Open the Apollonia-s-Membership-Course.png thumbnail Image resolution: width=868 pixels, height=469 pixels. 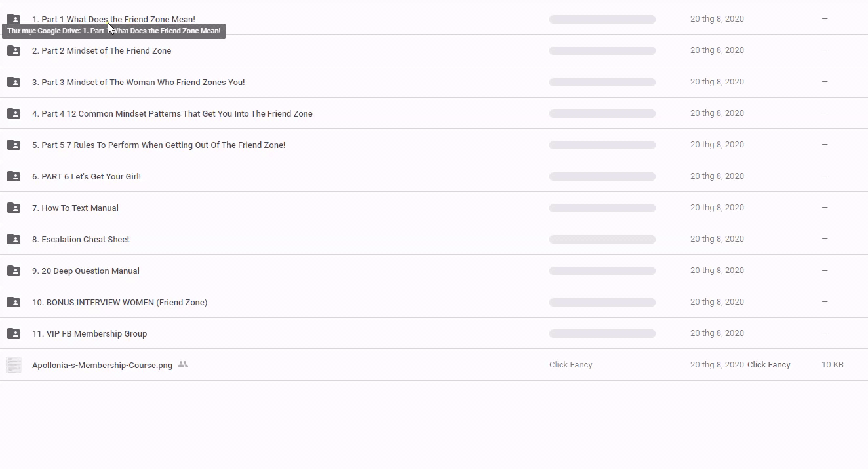click(x=14, y=365)
